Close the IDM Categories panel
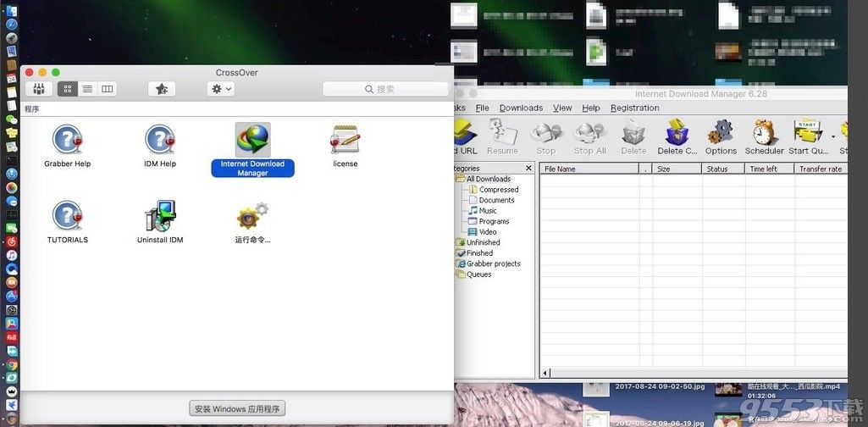 tap(528, 169)
